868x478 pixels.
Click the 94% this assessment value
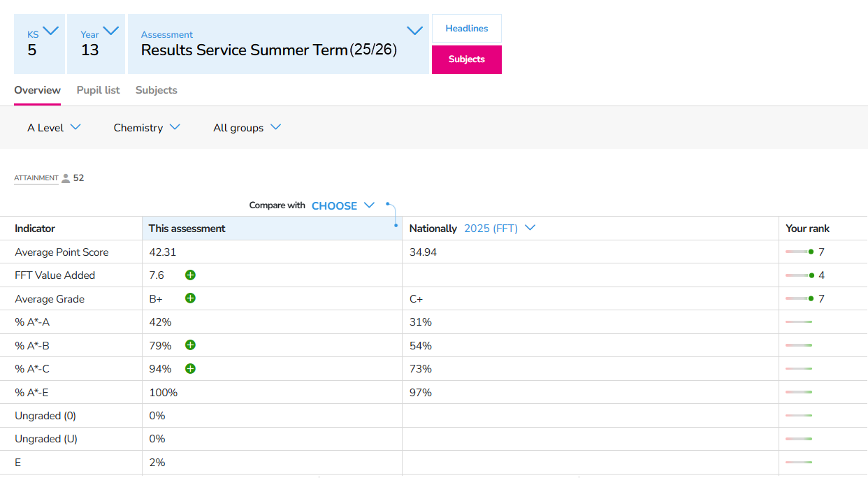pos(160,369)
